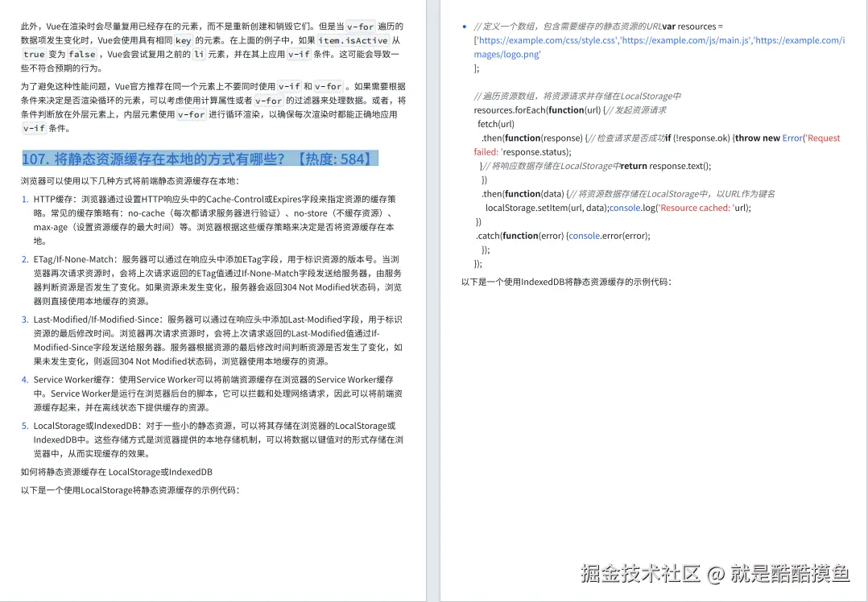Image resolution: width=868 pixels, height=602 pixels.
Task: Click the code line 'fetch(url)'
Action: click(496, 124)
